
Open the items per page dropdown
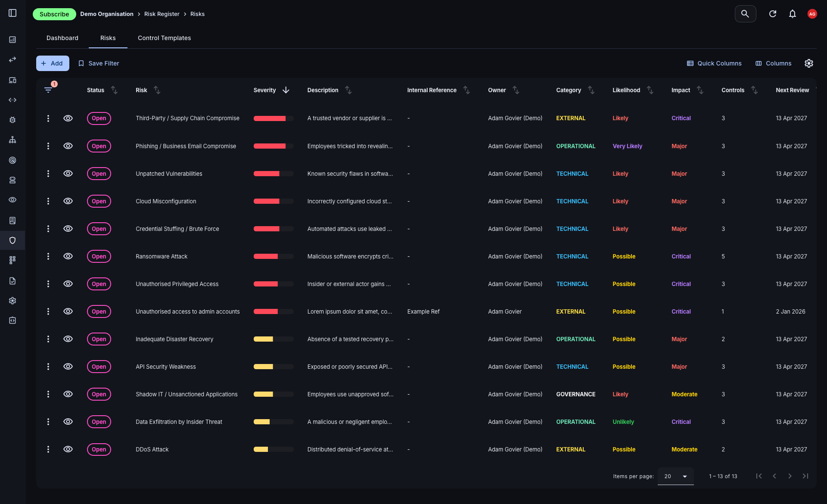tap(675, 476)
